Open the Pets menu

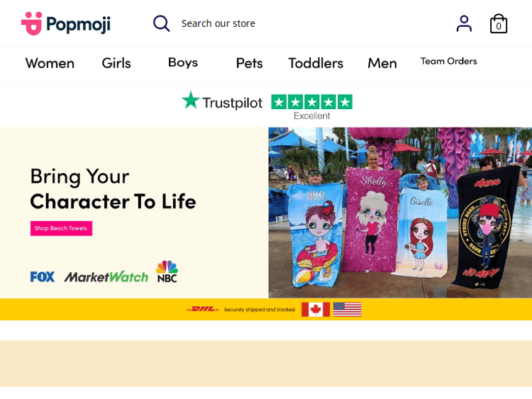[x=250, y=63]
